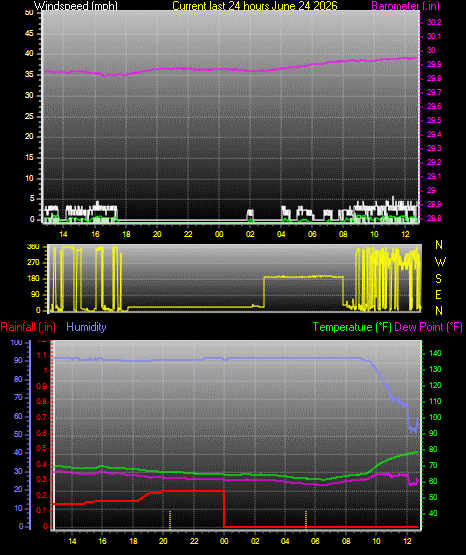Click blue humidity scale value "20"
The image size is (466, 555).
pyautogui.click(x=18, y=490)
